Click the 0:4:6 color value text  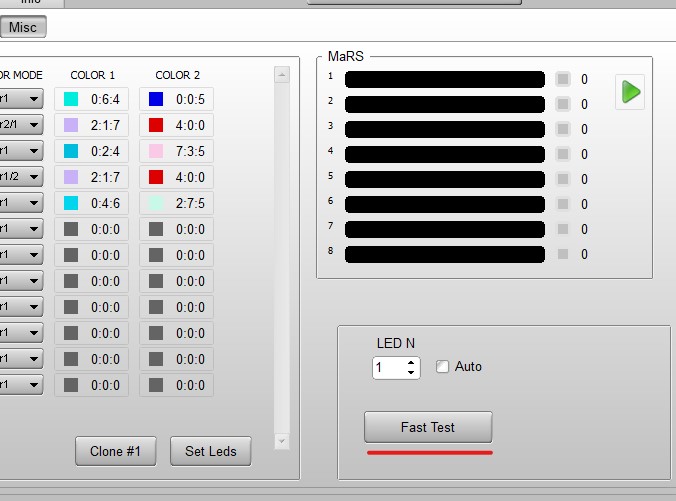pos(105,204)
